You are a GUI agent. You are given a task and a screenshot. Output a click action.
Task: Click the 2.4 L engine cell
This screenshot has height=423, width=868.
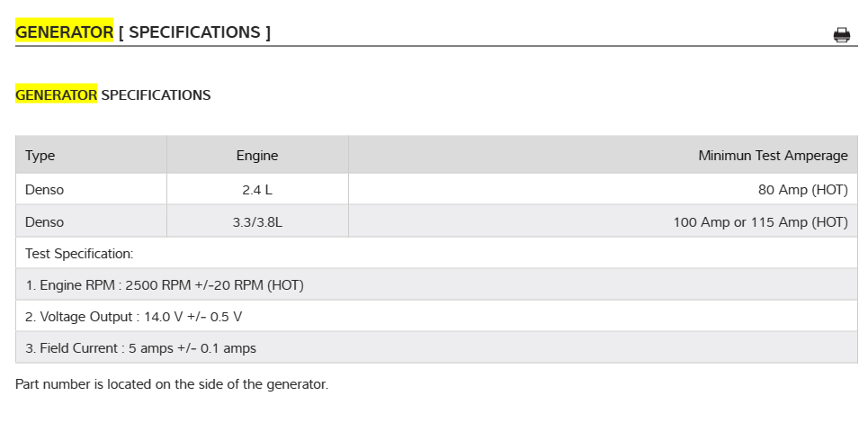[257, 190]
